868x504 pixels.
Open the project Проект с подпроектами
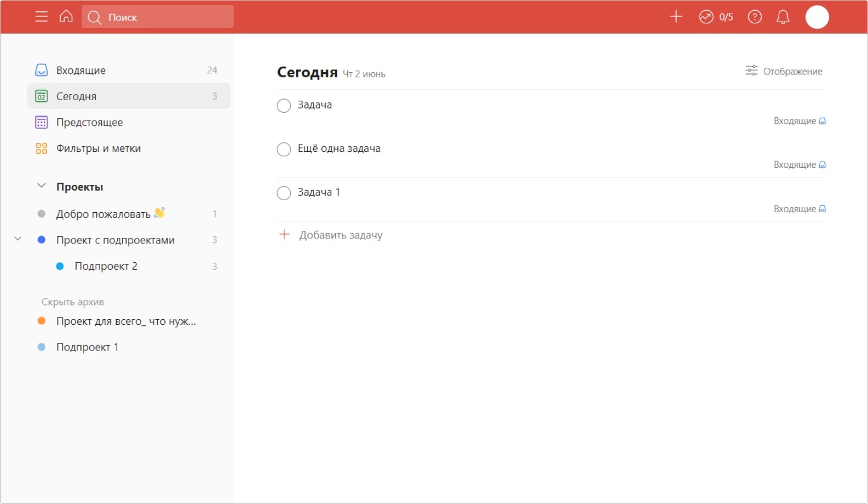[x=129, y=240]
